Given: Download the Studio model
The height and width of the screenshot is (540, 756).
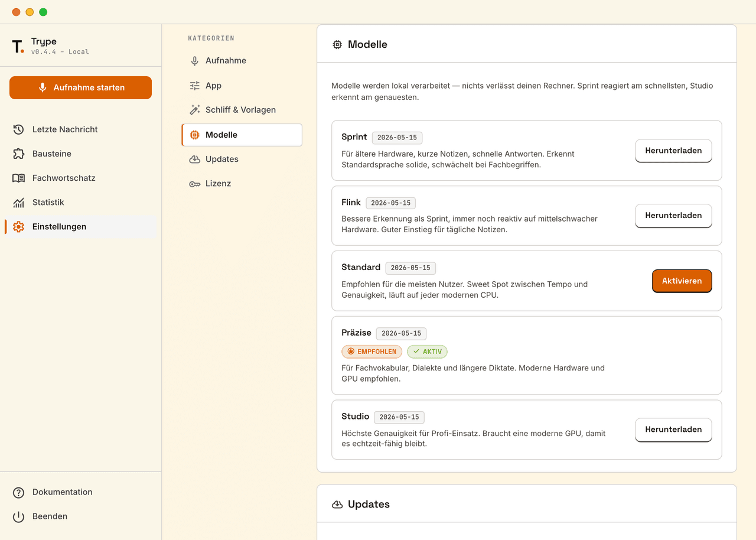Looking at the screenshot, I should [673, 430].
